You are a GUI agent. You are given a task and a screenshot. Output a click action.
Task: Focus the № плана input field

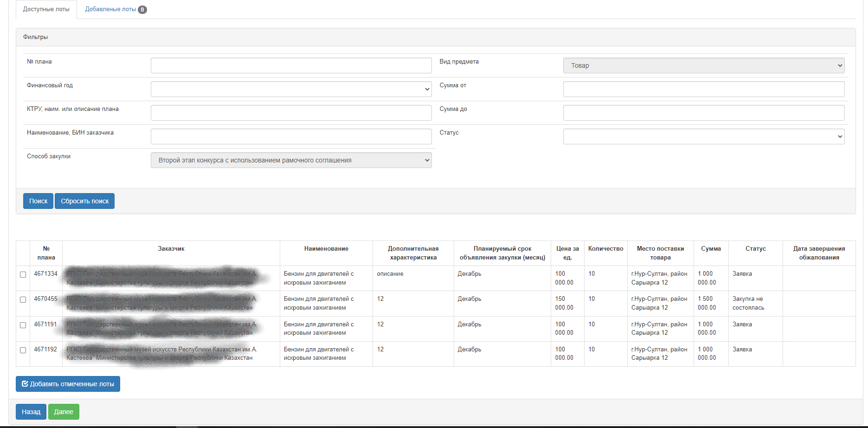click(x=291, y=65)
